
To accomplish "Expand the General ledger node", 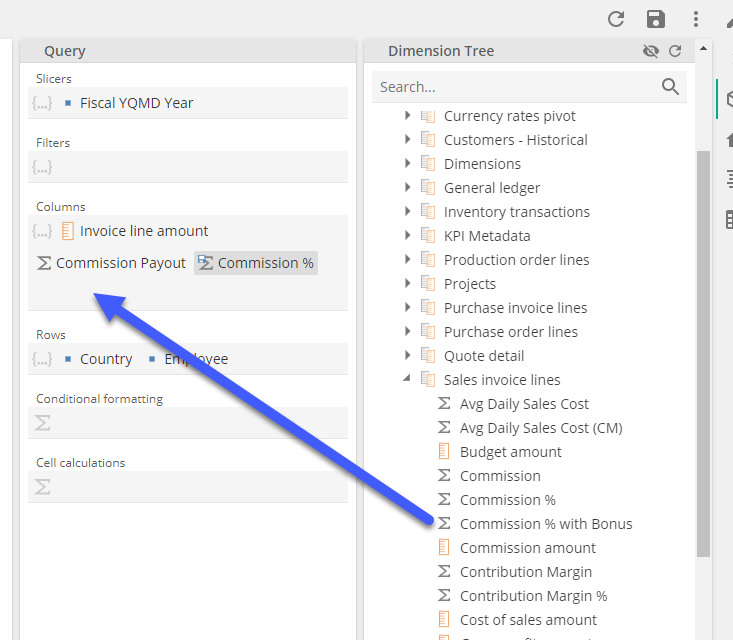I will (408, 188).
